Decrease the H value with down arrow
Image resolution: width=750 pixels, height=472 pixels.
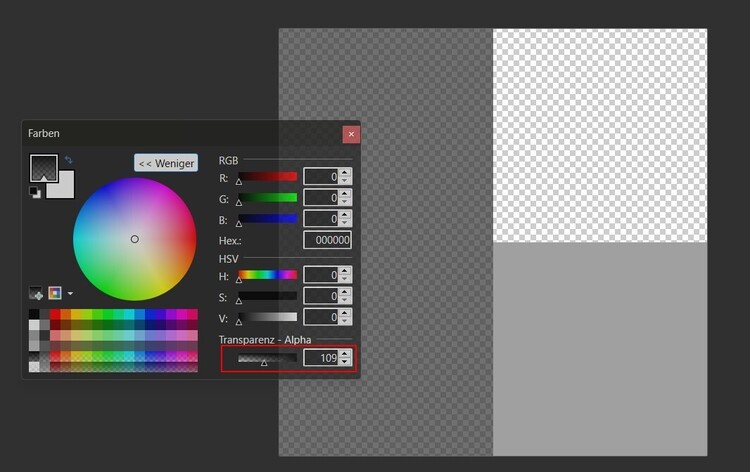pyautogui.click(x=345, y=278)
